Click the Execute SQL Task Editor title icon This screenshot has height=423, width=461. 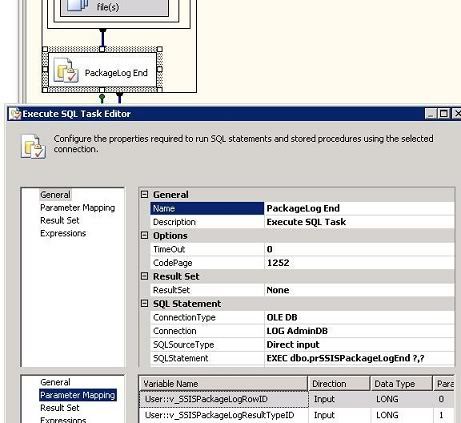[x=15, y=114]
